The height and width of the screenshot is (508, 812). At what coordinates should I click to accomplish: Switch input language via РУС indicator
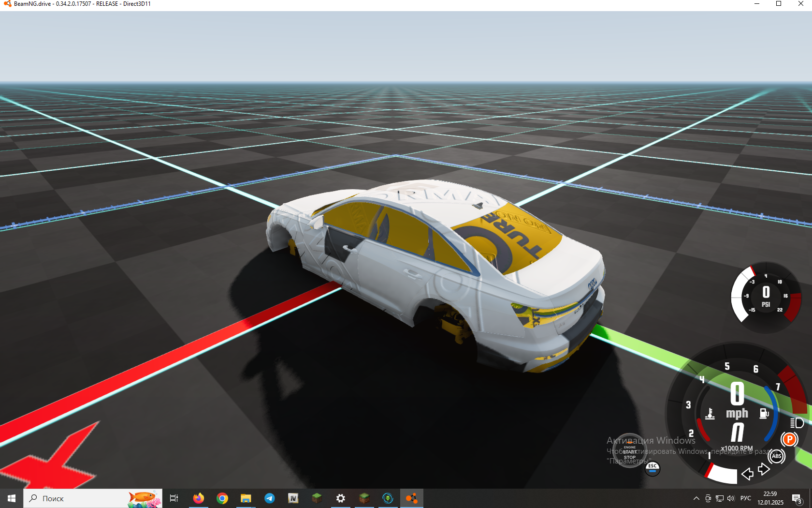[x=746, y=498]
